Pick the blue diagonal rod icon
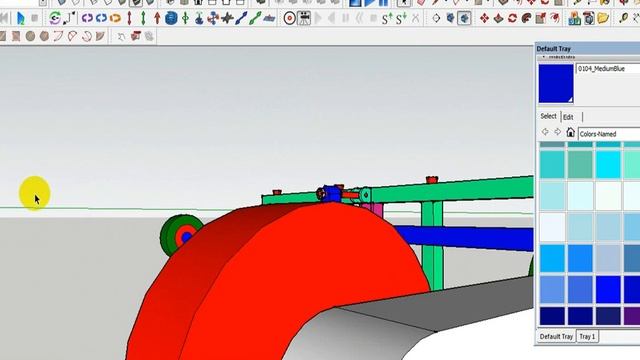Image resolution: width=640 pixels, height=360 pixels. pos(241,18)
